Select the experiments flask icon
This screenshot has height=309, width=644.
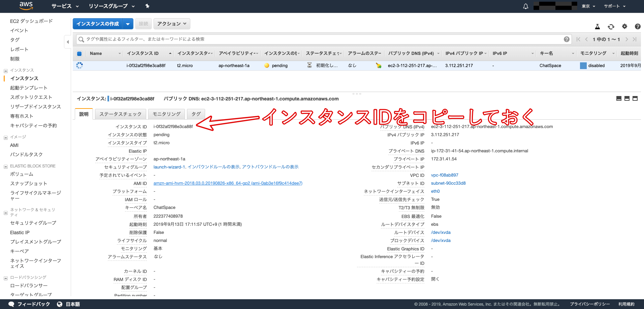tap(598, 26)
